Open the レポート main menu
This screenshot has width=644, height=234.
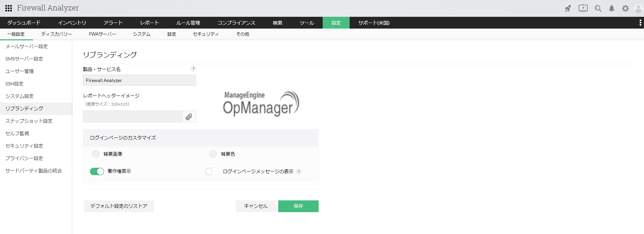tap(150, 23)
